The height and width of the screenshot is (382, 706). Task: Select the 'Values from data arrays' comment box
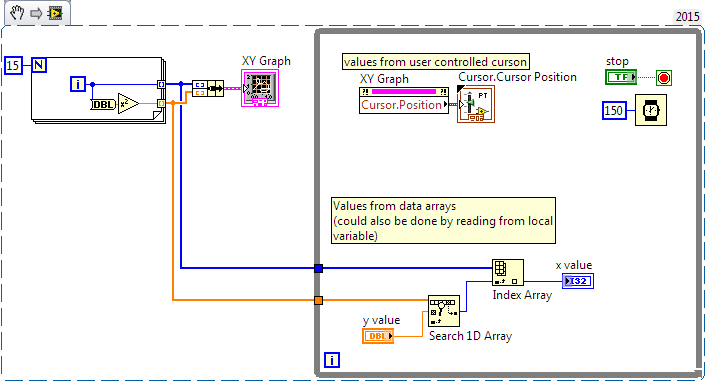444,221
